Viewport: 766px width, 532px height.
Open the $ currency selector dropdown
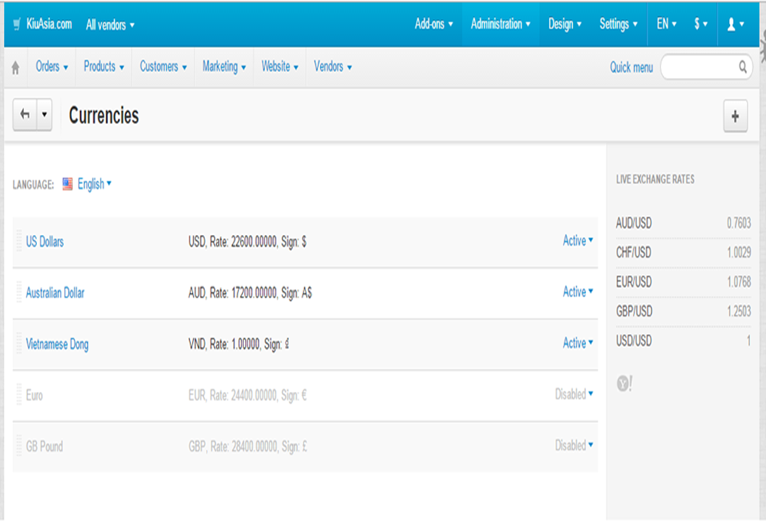click(x=701, y=24)
